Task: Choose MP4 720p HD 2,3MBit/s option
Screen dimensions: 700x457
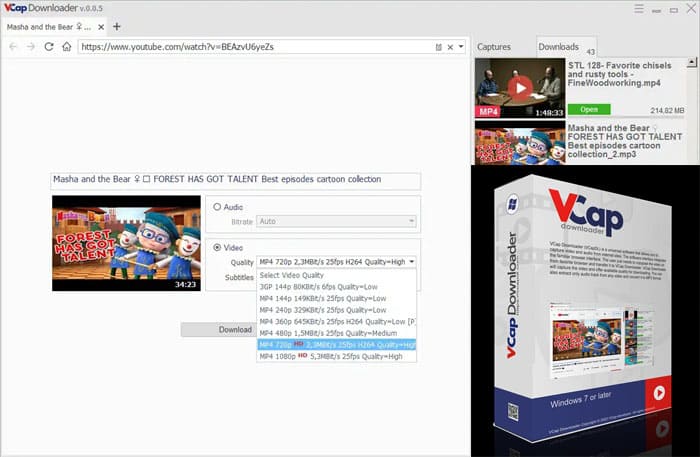Action: (x=336, y=345)
